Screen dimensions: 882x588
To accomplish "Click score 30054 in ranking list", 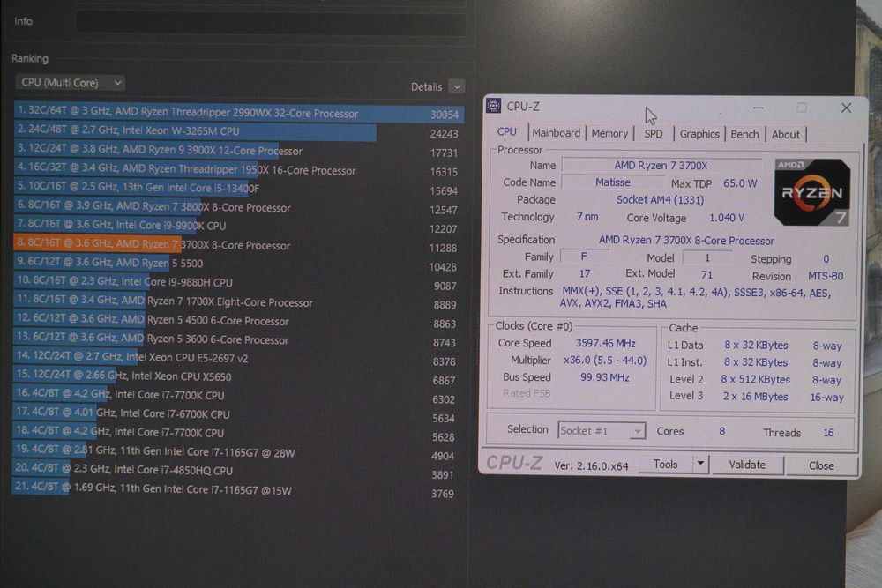I will [445, 115].
